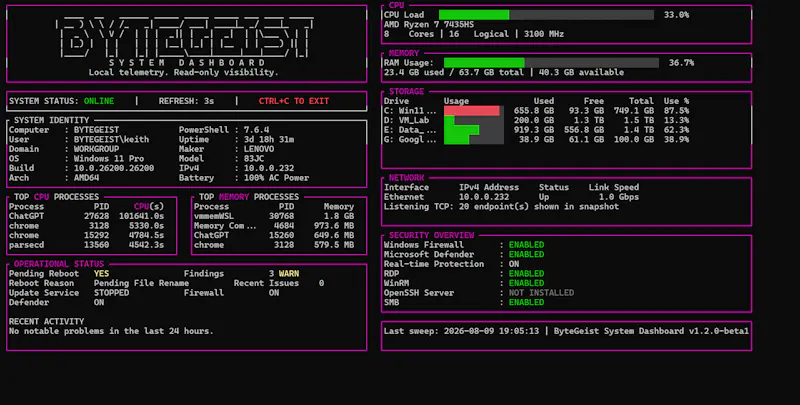Click the IPv4 value in System Identity

pyautogui.click(x=268, y=168)
